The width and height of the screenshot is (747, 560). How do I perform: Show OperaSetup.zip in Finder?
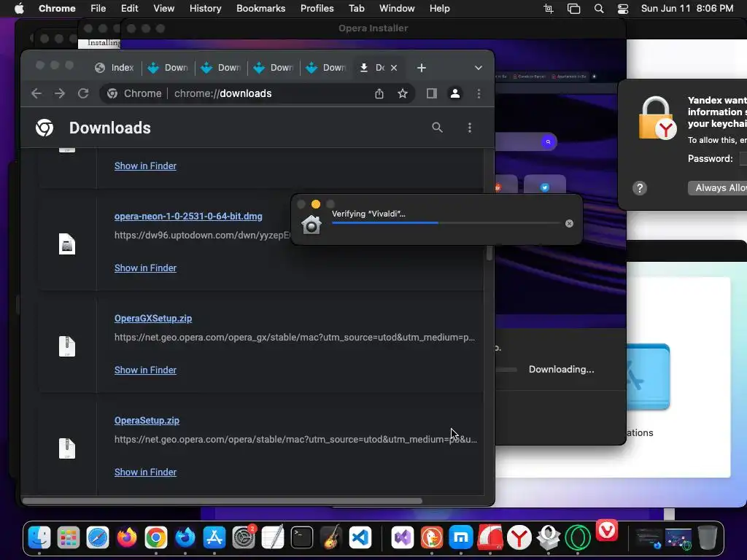pyautogui.click(x=145, y=472)
